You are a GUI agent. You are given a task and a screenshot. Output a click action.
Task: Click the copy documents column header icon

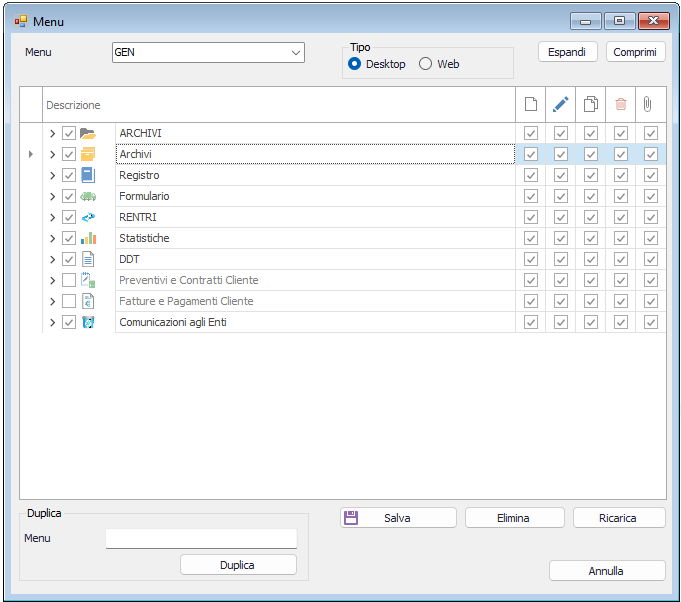(591, 104)
